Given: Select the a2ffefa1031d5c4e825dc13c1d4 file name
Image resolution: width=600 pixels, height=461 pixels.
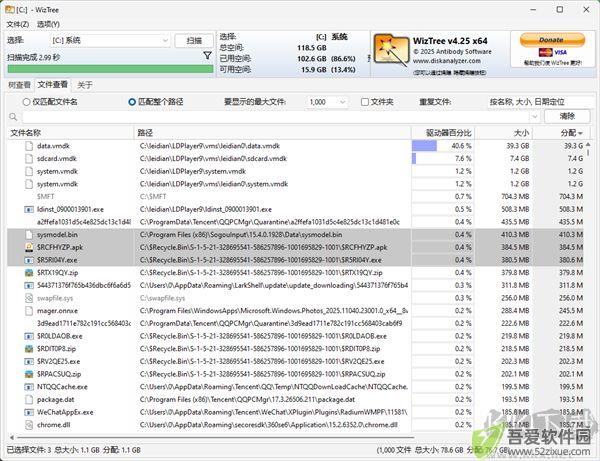Looking at the screenshot, I should tap(84, 222).
